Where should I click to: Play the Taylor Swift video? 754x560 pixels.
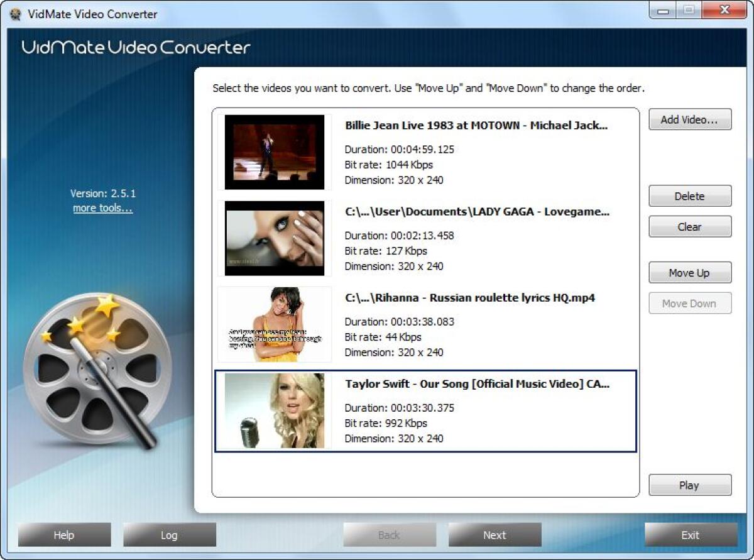pos(689,485)
